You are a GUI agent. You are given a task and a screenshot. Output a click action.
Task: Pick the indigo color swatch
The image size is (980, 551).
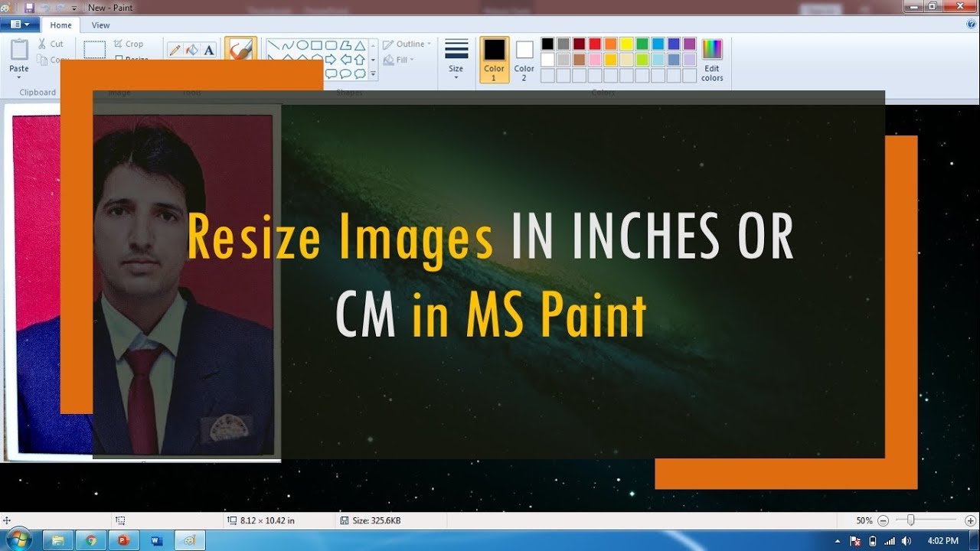pos(674,44)
